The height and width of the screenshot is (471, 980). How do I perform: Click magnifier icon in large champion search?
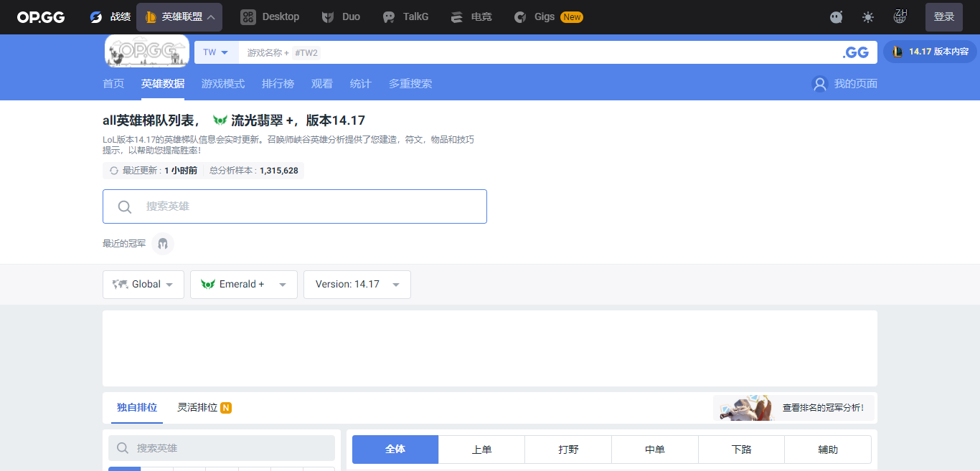tap(125, 206)
